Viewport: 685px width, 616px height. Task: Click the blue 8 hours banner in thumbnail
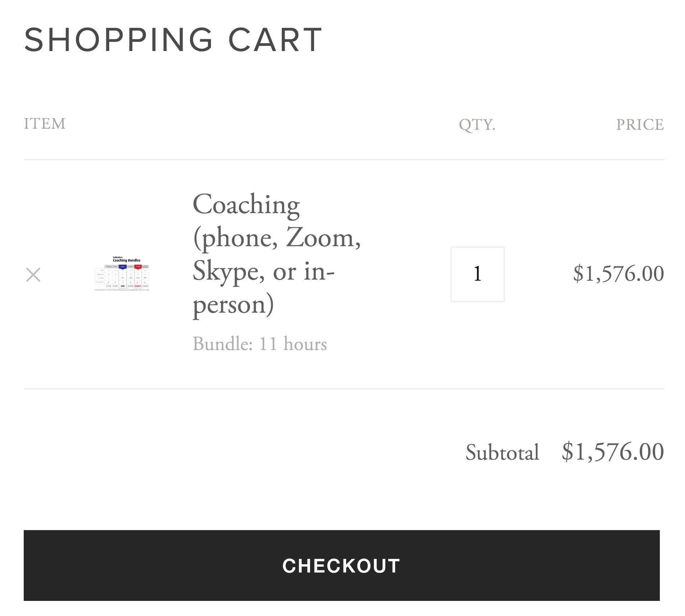123,267
